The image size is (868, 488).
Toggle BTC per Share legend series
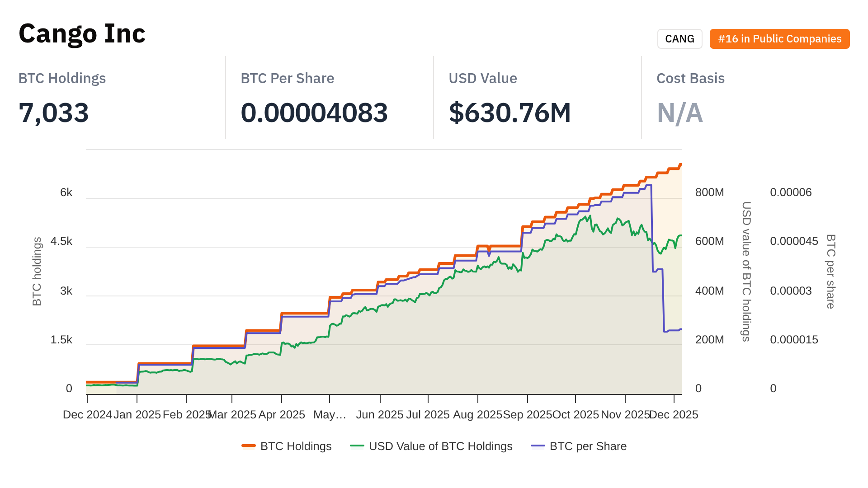pyautogui.click(x=588, y=446)
